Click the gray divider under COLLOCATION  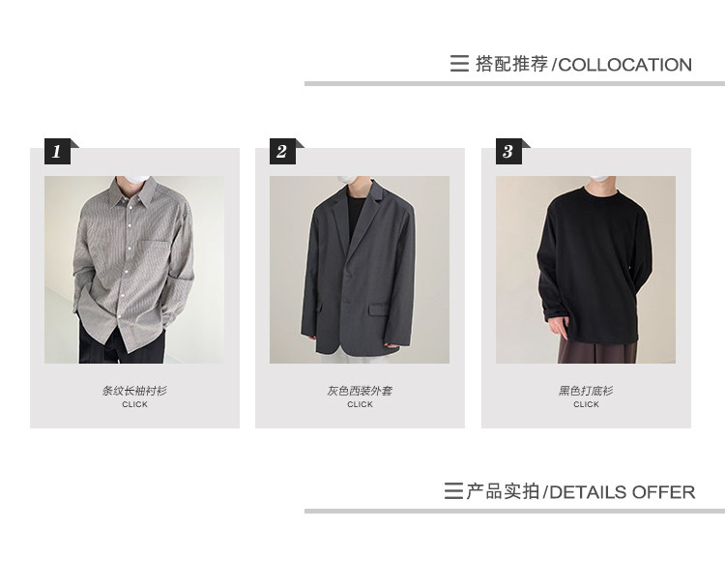click(x=514, y=84)
